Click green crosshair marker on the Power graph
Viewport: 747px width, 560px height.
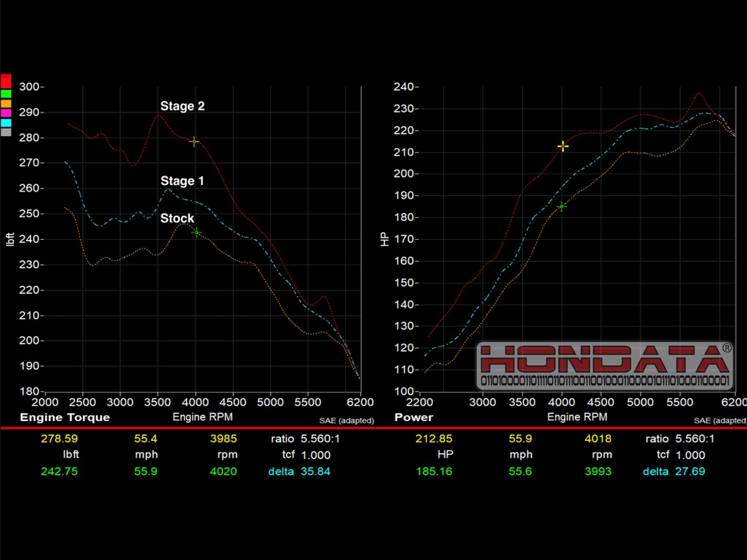pyautogui.click(x=562, y=207)
